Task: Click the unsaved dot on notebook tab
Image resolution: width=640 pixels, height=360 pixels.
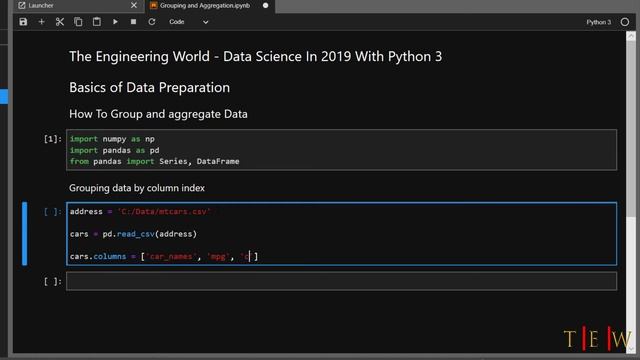Action: click(265, 5)
